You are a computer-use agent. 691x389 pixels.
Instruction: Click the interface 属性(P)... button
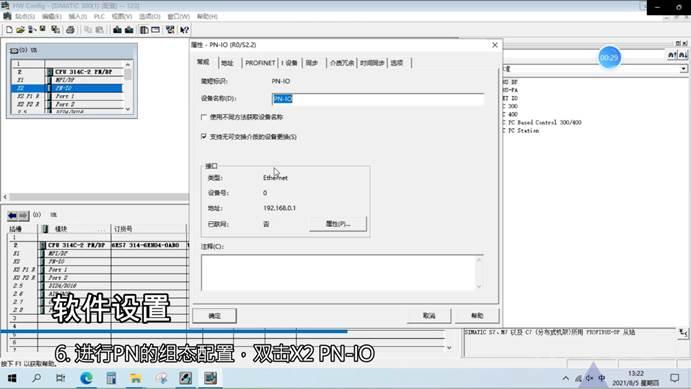point(338,224)
